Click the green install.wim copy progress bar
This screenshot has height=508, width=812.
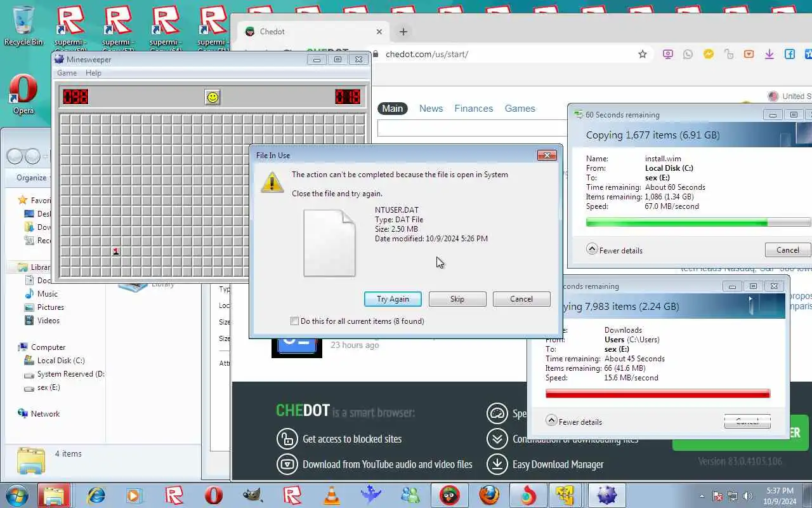698,223
